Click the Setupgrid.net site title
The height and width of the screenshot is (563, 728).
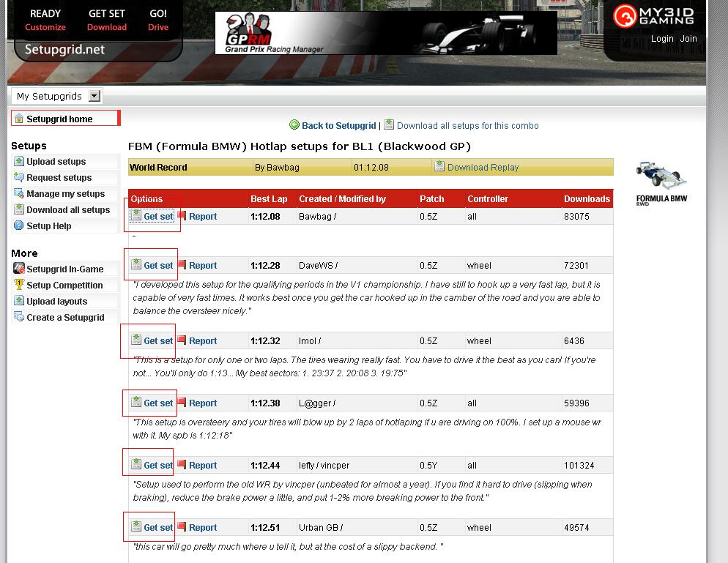(x=64, y=50)
